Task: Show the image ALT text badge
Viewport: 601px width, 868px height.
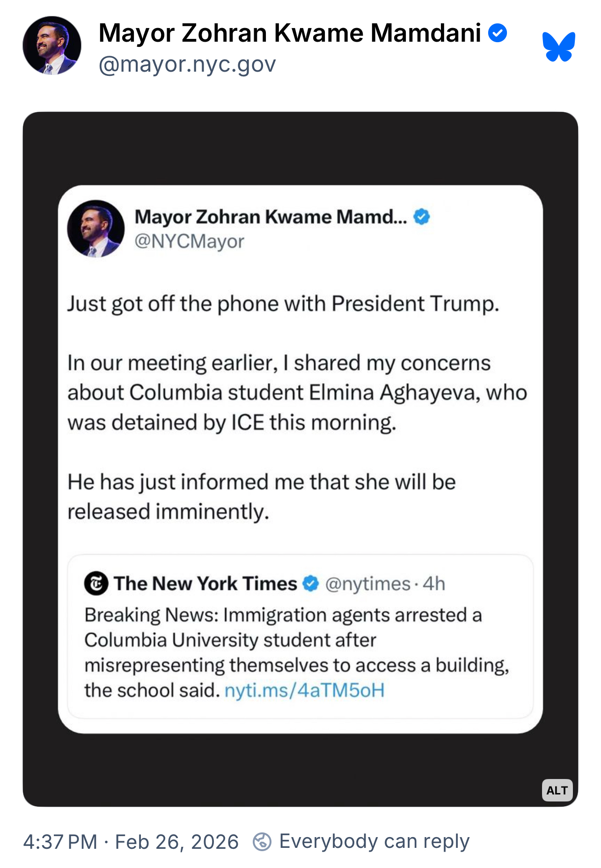Action: [557, 790]
